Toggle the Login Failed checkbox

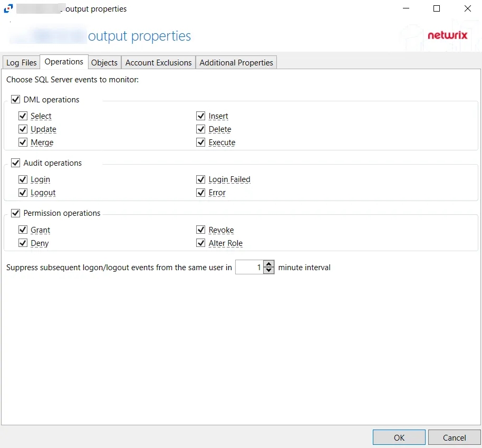click(x=201, y=179)
